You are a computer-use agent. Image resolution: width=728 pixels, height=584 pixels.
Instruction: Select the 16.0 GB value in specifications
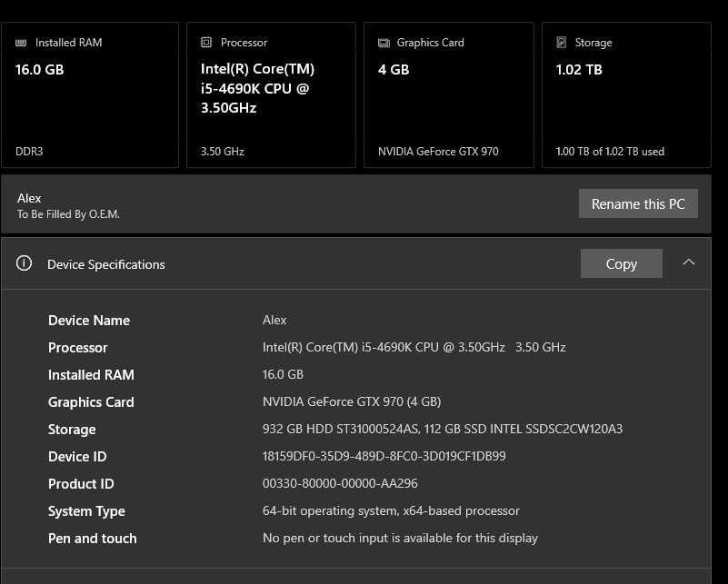tap(284, 374)
